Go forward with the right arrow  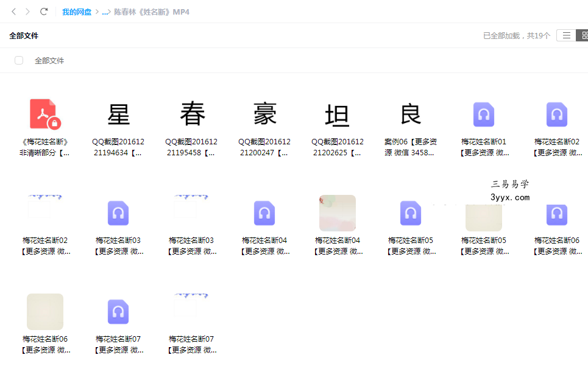tap(28, 12)
